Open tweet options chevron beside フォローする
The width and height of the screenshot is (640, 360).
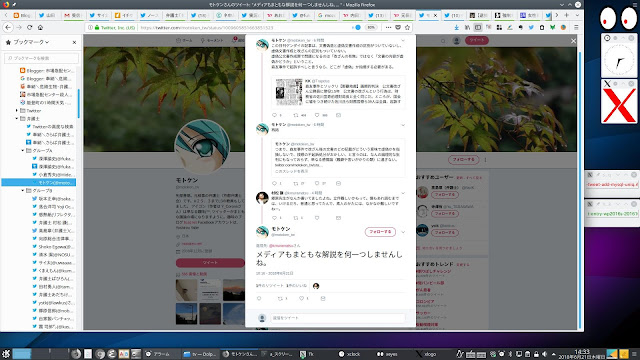(403, 232)
